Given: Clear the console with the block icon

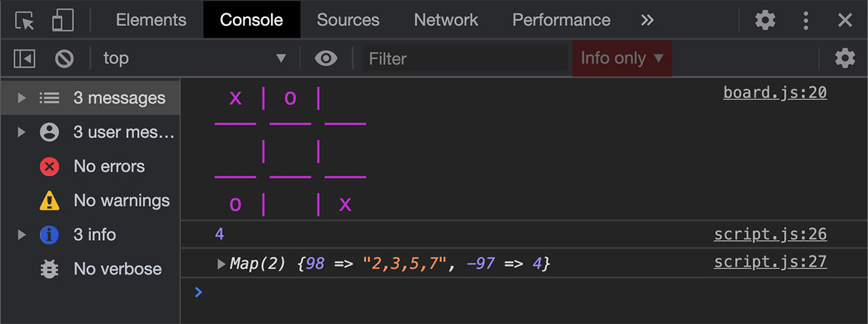Looking at the screenshot, I should pos(64,59).
